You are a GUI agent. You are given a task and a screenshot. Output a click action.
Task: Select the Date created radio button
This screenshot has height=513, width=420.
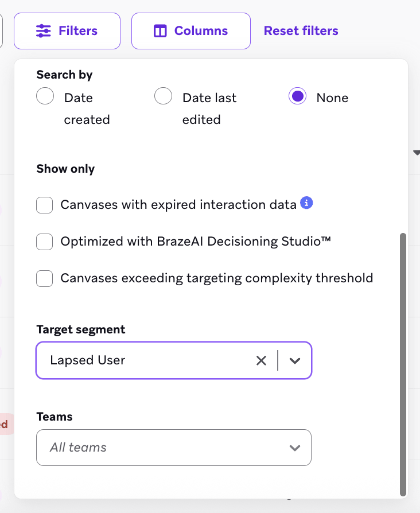45,96
